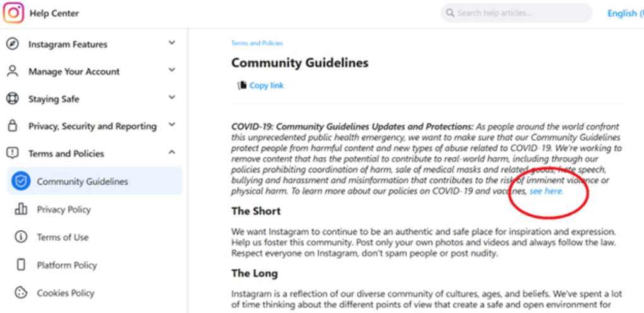Open the Privacy Policy page
The width and height of the screenshot is (644, 313).
64,209
